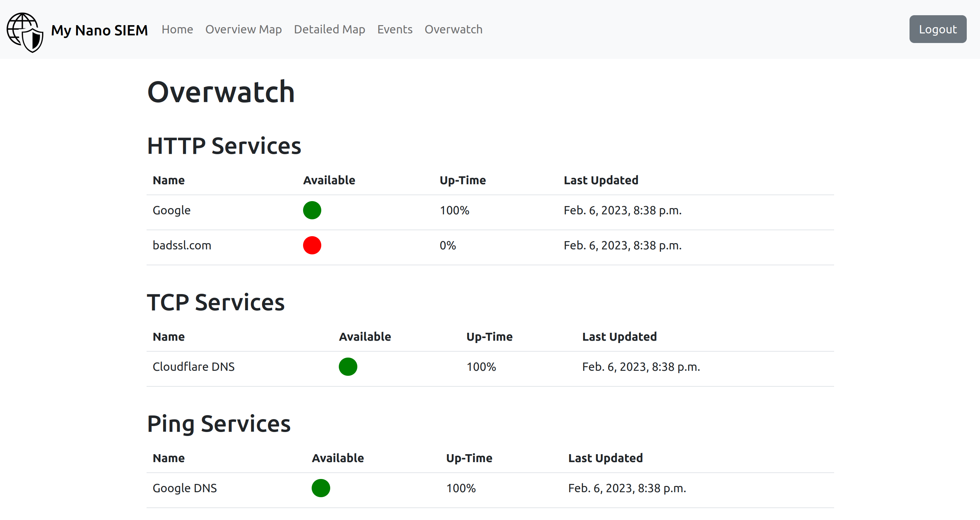Click HTTP Services Available column header

coord(329,180)
